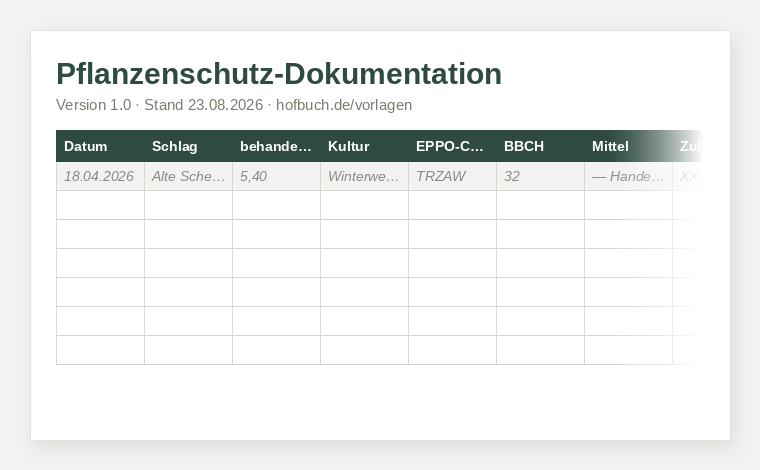Select last empty row's Datum cell
The image size is (760, 470).
100,350
